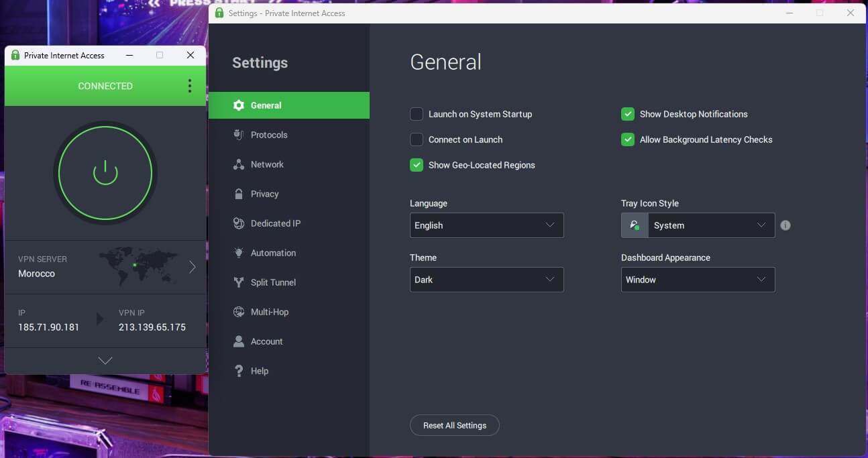
Task: Click the Reset All Settings button
Action: pos(454,425)
